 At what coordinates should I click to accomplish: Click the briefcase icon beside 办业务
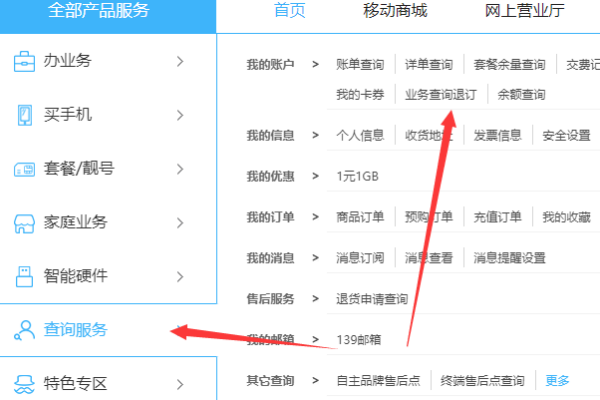(24, 62)
